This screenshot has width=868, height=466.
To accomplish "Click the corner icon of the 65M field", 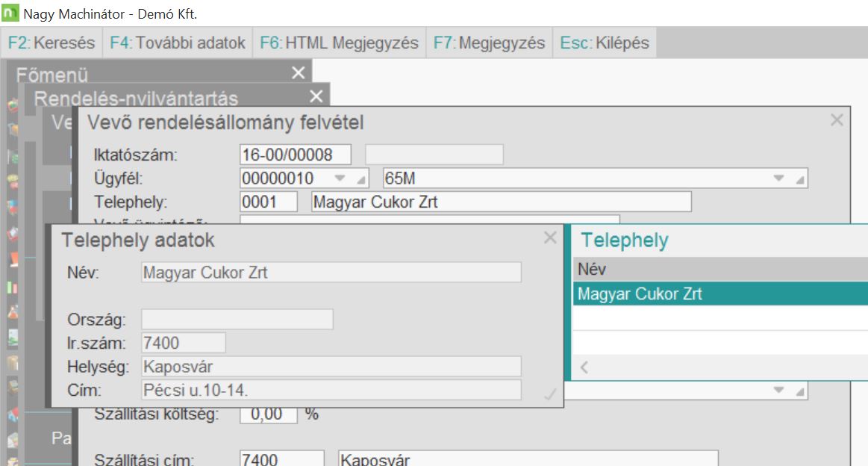I will pos(800,180).
